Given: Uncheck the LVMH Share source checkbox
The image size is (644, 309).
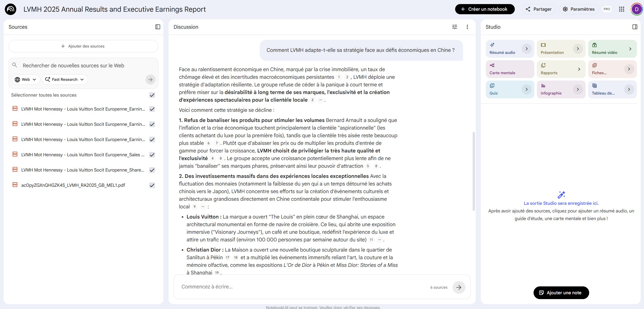Looking at the screenshot, I should [152, 170].
